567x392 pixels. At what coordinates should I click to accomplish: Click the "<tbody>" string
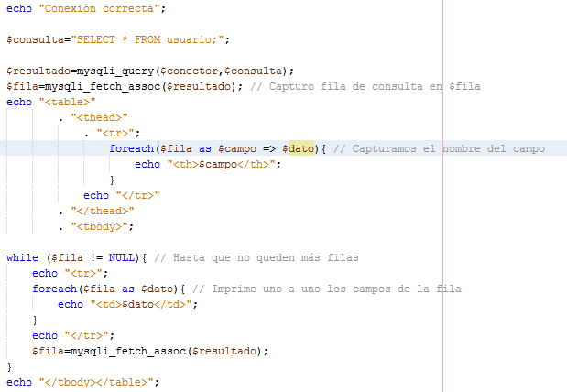point(99,226)
